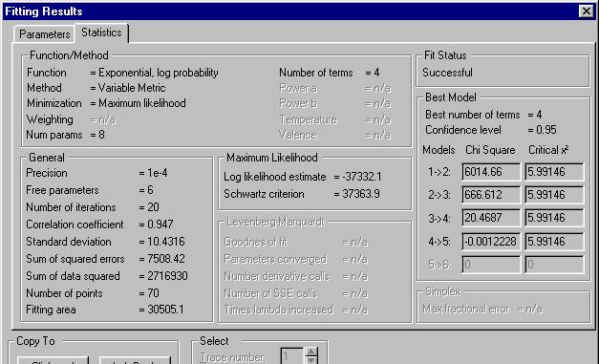Switch to the Parameters tab

coord(44,34)
